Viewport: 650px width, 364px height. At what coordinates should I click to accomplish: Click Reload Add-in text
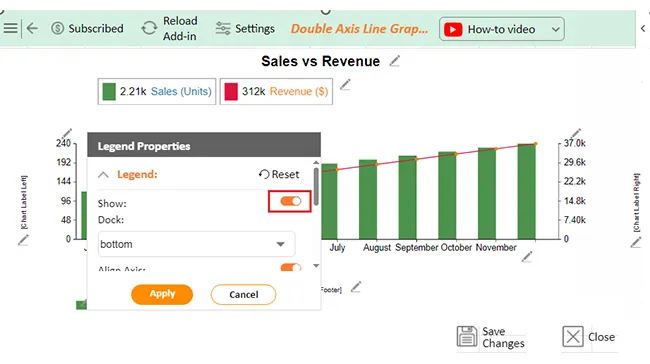click(180, 29)
